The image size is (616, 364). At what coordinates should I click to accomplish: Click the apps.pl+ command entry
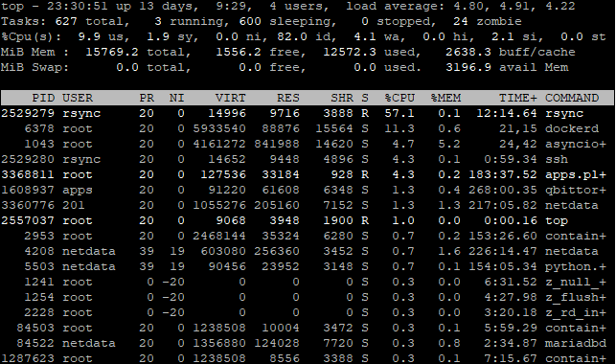click(576, 174)
